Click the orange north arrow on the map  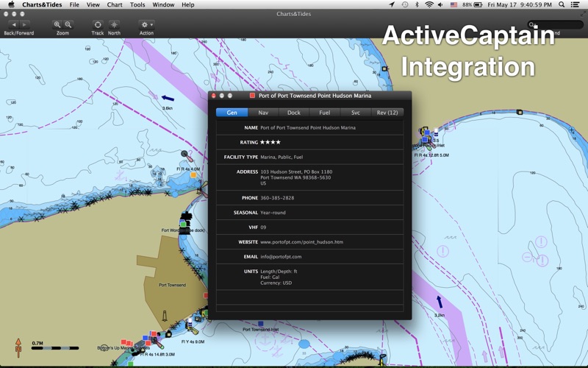tap(18, 347)
